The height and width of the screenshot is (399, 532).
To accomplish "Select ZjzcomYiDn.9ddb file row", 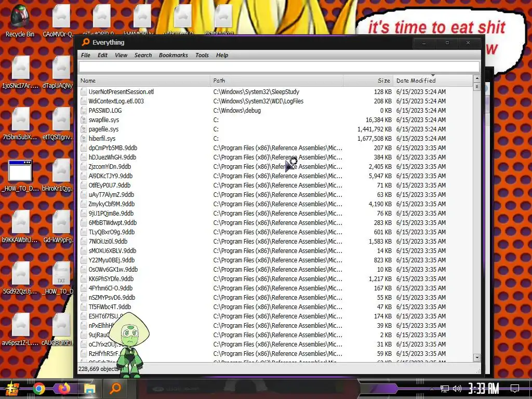I will pyautogui.click(x=275, y=167).
